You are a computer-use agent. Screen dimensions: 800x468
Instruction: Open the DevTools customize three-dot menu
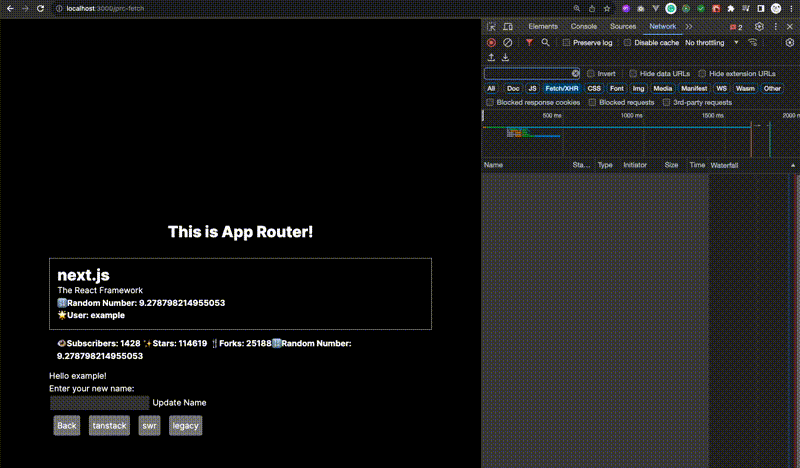coord(776,27)
